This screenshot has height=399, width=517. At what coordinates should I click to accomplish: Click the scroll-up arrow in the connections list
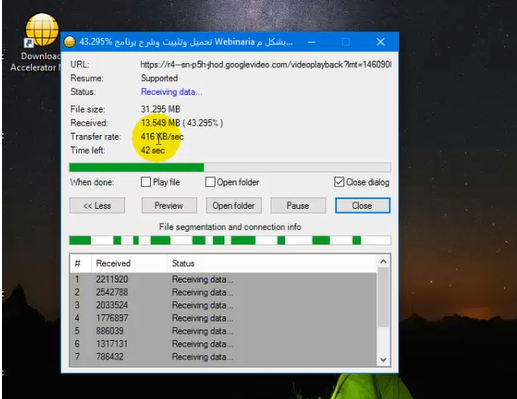click(x=383, y=262)
